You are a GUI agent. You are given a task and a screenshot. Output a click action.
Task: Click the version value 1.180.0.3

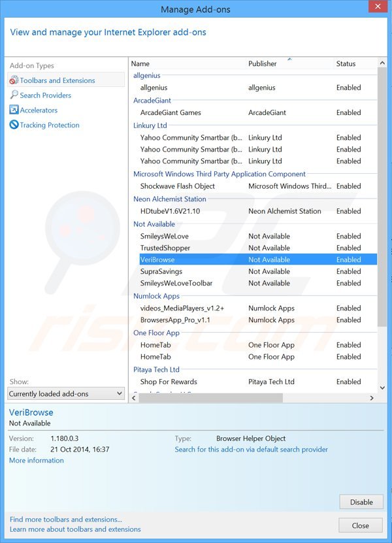pyautogui.click(x=65, y=438)
